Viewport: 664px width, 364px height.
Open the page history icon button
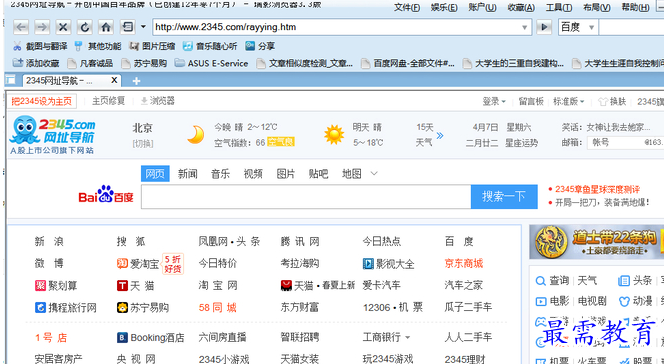tap(127, 28)
